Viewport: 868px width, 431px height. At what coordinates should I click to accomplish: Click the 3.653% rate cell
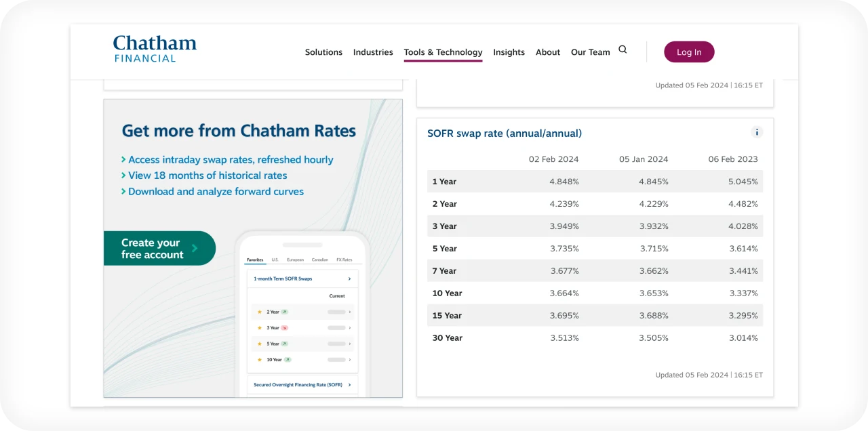tap(654, 293)
